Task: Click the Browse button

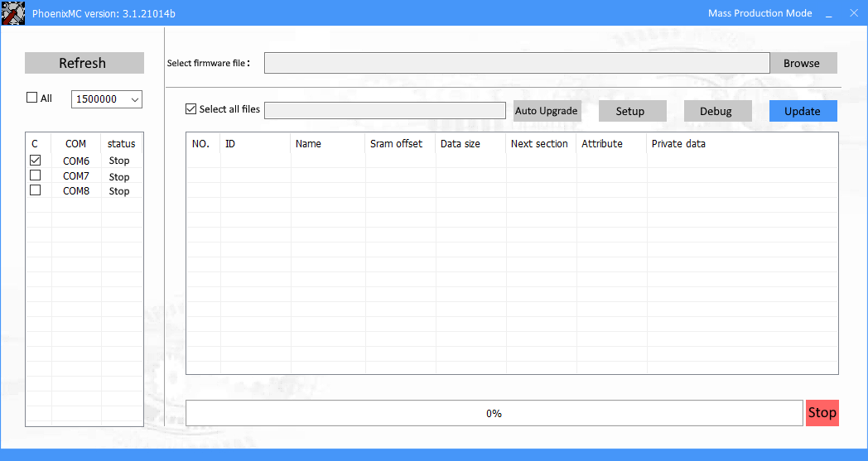Action: [803, 63]
